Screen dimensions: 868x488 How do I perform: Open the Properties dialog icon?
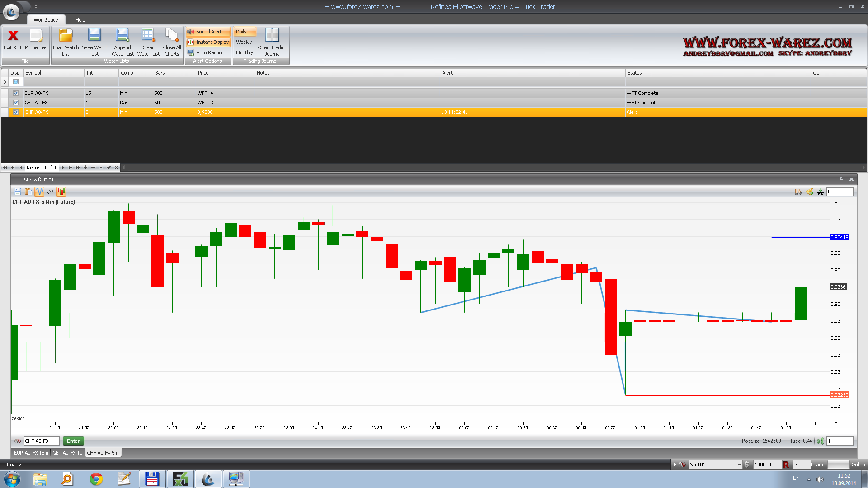point(36,36)
